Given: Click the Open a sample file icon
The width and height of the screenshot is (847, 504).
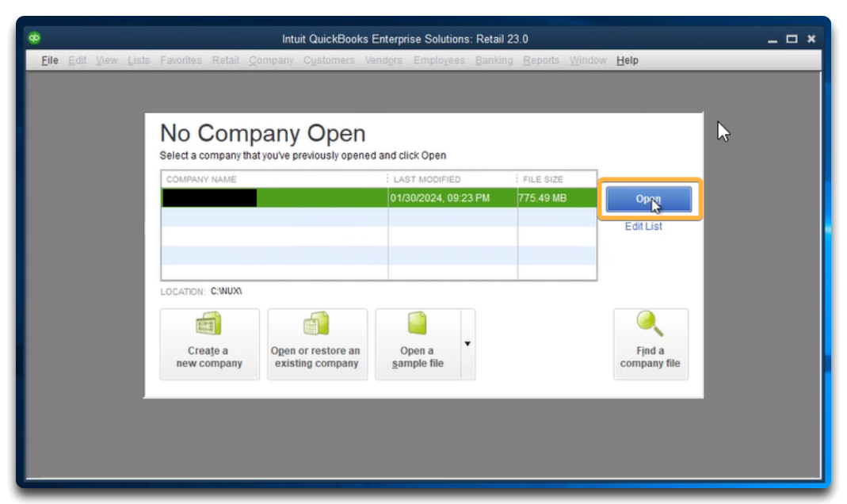Looking at the screenshot, I should (417, 323).
